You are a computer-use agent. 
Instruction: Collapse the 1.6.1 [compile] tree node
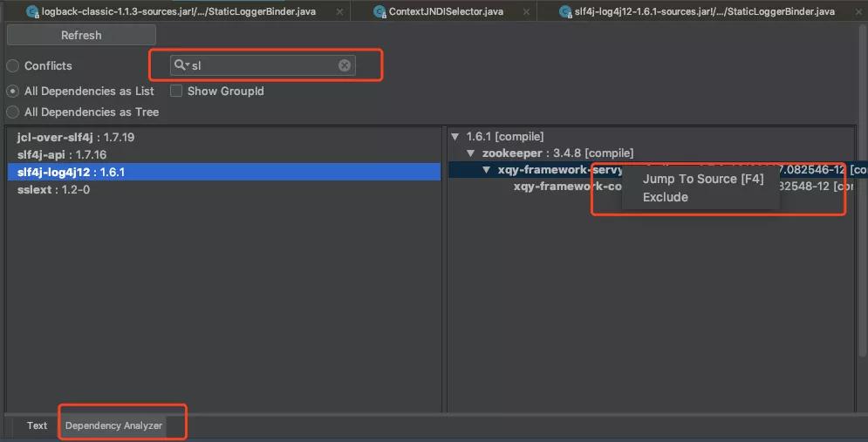pyautogui.click(x=455, y=137)
